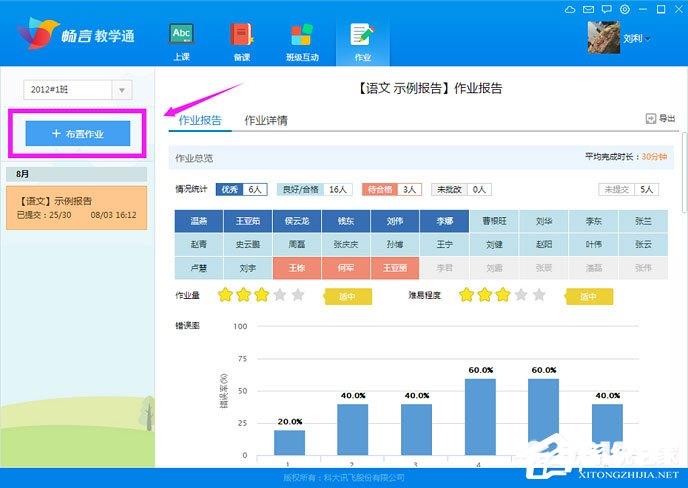Image resolution: width=688 pixels, height=488 pixels.
Task: Filter by 待合格 3人 status
Action: point(392,189)
